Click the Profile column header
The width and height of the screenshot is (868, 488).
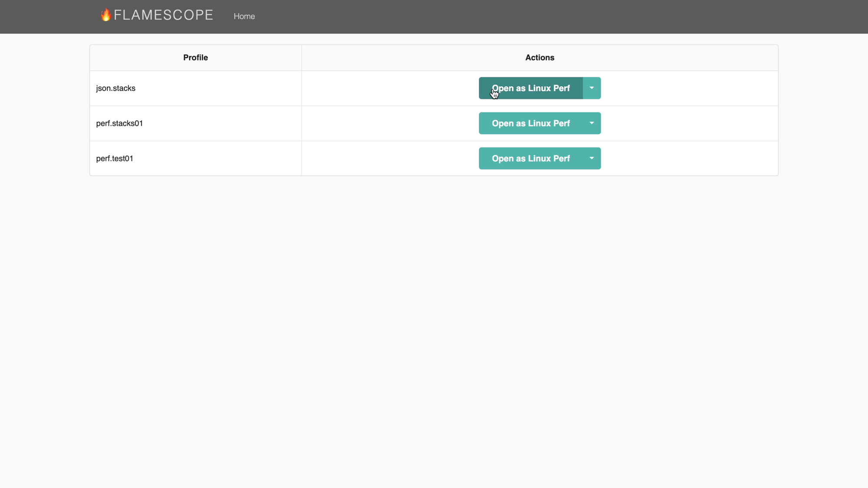click(195, 58)
